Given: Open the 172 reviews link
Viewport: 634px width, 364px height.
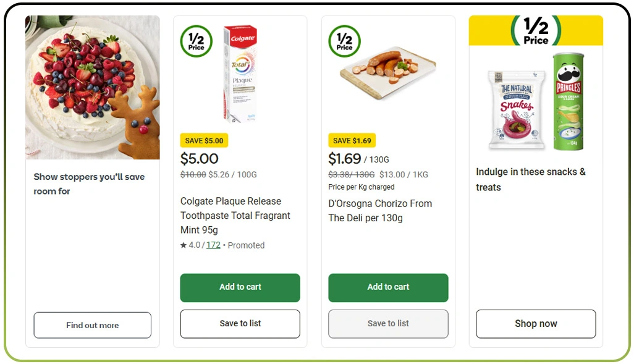Looking at the screenshot, I should pyautogui.click(x=213, y=245).
